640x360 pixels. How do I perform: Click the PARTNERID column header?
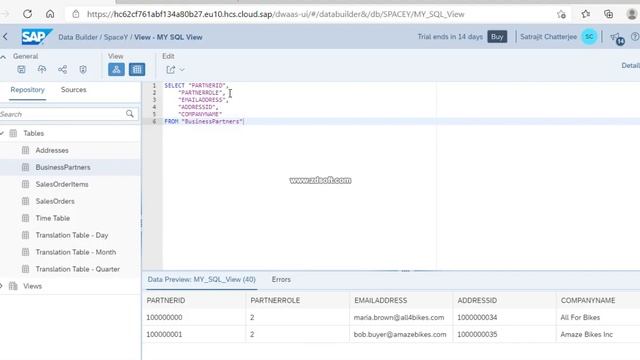tap(166, 300)
